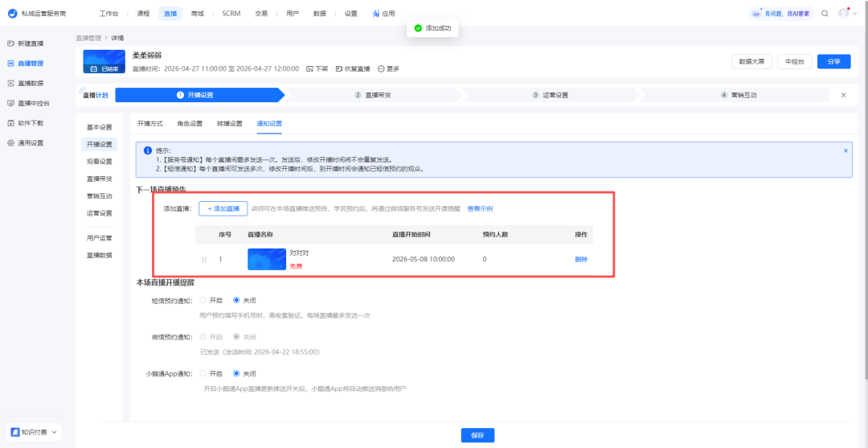Click the blue info icon in 提示
Viewport: 868px width, 448px height.
(x=147, y=150)
